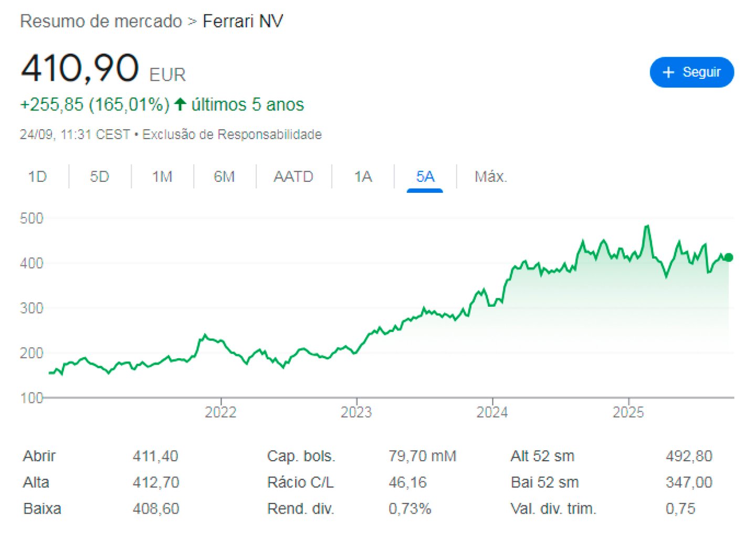Choose the 1A one-year tab
The height and width of the screenshot is (540, 756).
(363, 176)
